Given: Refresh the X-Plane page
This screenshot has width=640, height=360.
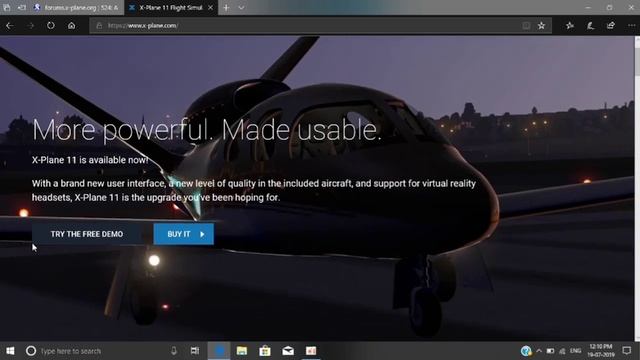Looking at the screenshot, I should [x=51, y=25].
